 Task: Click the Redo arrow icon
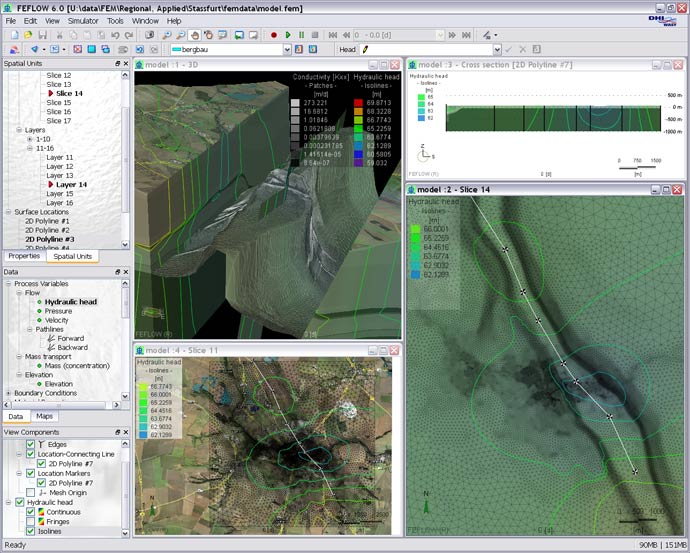(x=129, y=35)
